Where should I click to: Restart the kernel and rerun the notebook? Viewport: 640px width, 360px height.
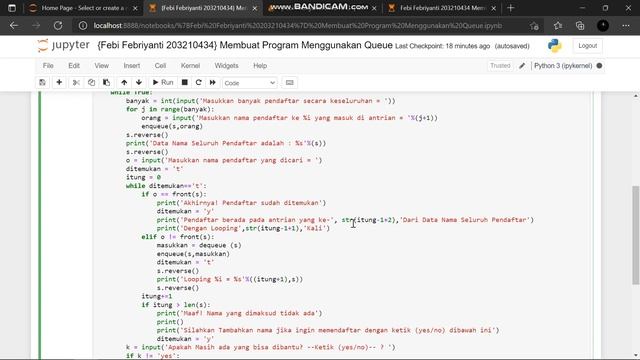tap(213, 82)
